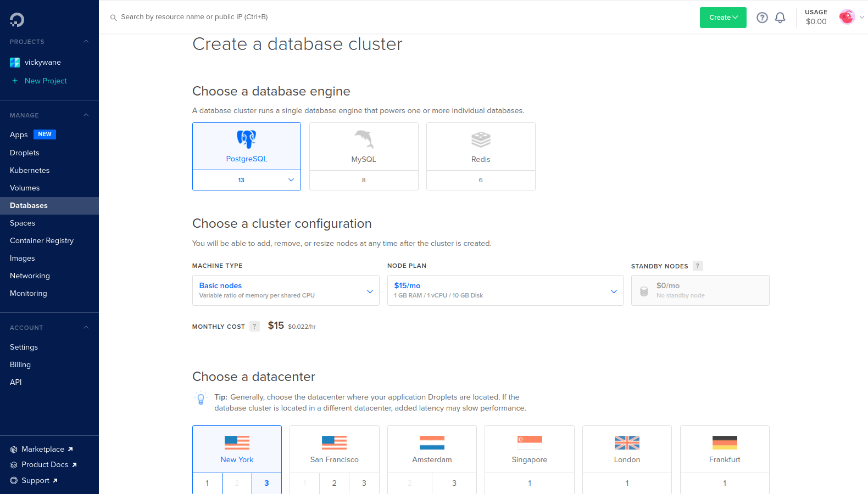Select New York datacenter 3
This screenshot has width=868, height=494.
(266, 484)
